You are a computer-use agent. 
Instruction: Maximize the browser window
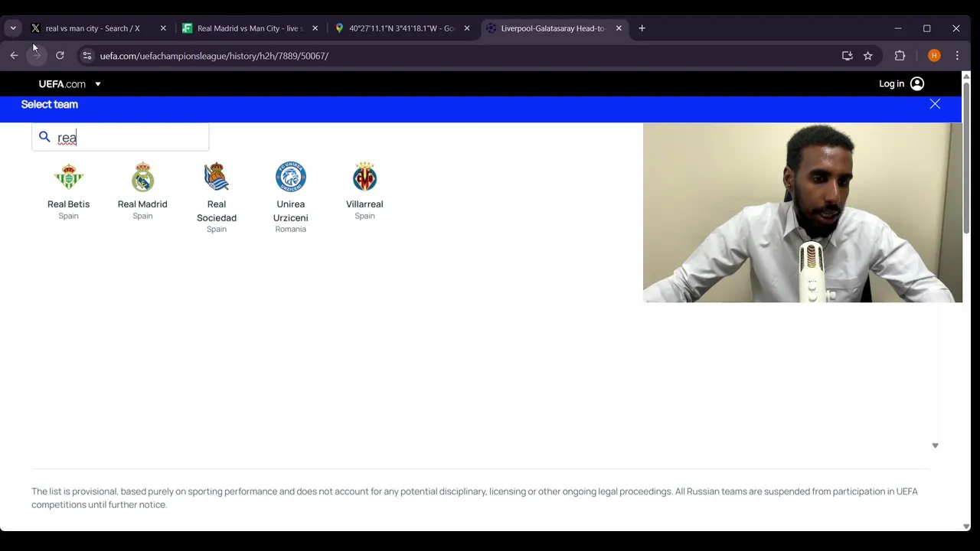pyautogui.click(x=926, y=28)
